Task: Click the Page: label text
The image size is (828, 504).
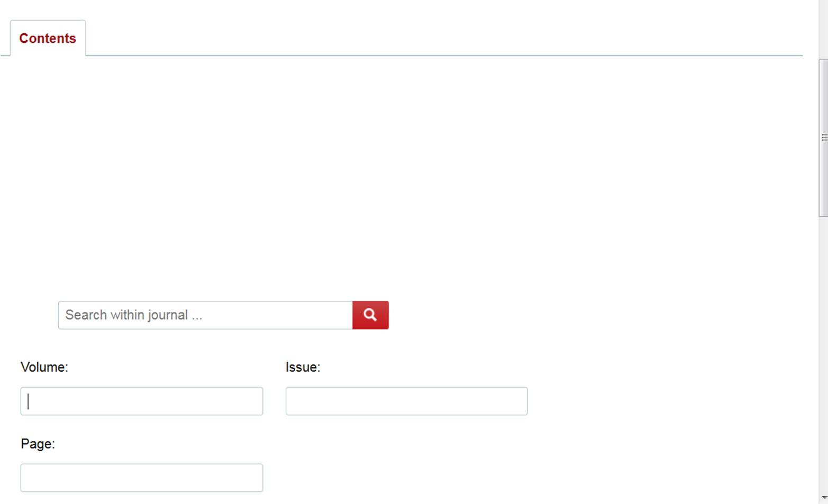Action: (38, 444)
